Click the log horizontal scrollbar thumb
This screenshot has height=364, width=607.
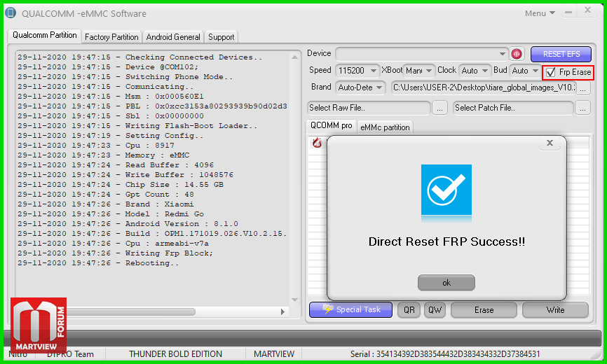click(130, 311)
